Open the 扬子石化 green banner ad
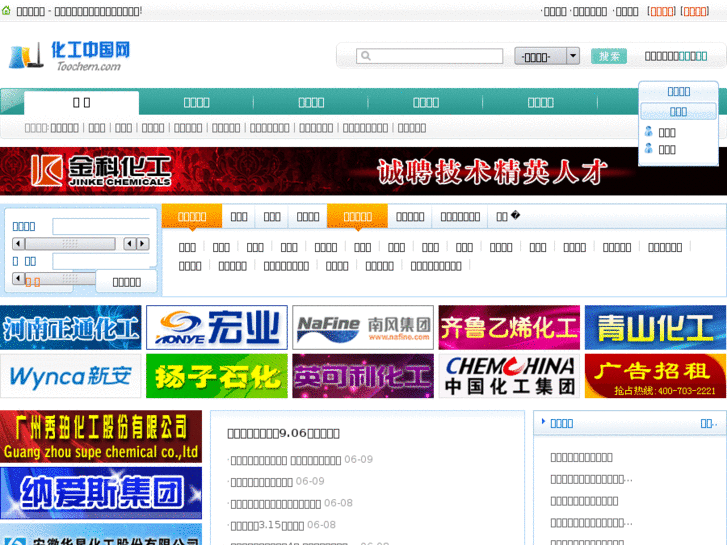The height and width of the screenshot is (545, 727). 217,376
